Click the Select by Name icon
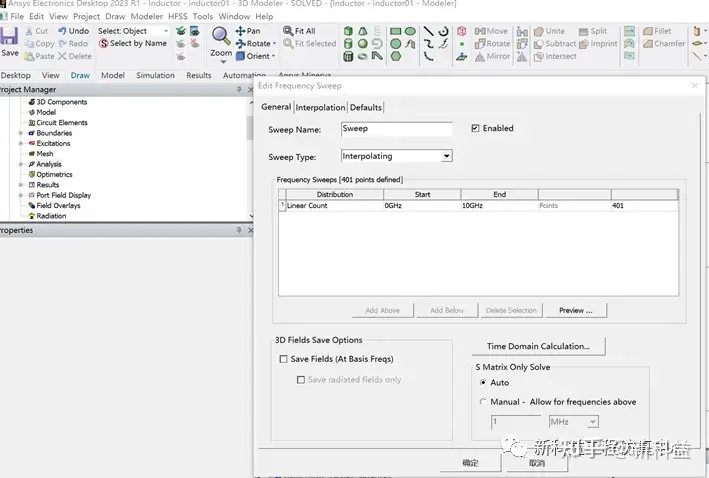 point(104,43)
